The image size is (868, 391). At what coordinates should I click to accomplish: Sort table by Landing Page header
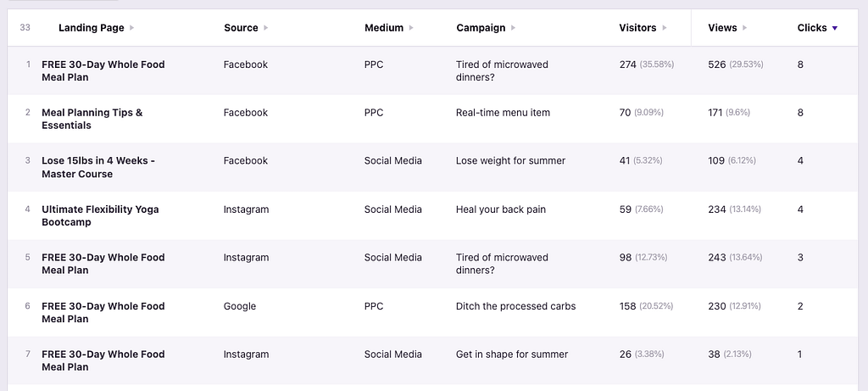(91, 28)
